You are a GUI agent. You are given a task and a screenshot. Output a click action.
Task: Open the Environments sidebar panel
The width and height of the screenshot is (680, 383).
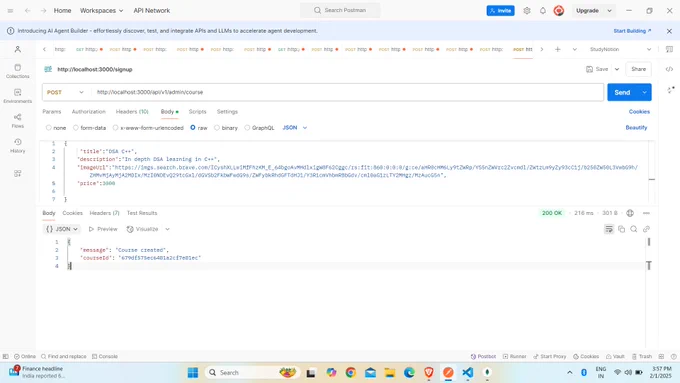[18, 96]
